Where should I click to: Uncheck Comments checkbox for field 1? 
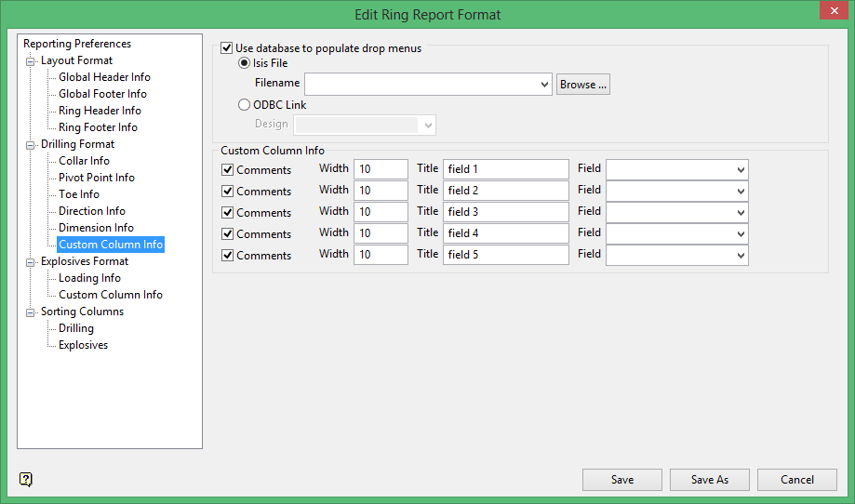click(x=227, y=170)
